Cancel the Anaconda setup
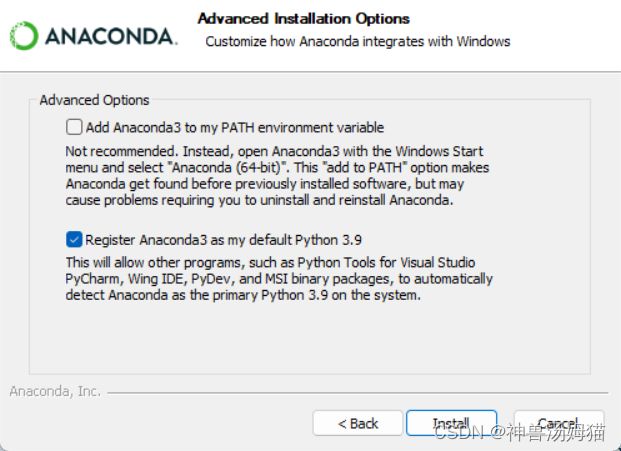 click(559, 423)
